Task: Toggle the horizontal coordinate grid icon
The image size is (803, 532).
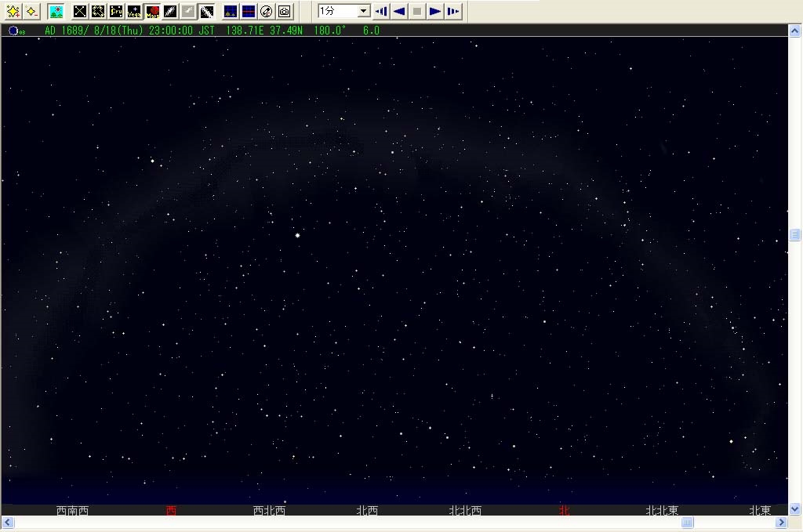Action: point(231,11)
